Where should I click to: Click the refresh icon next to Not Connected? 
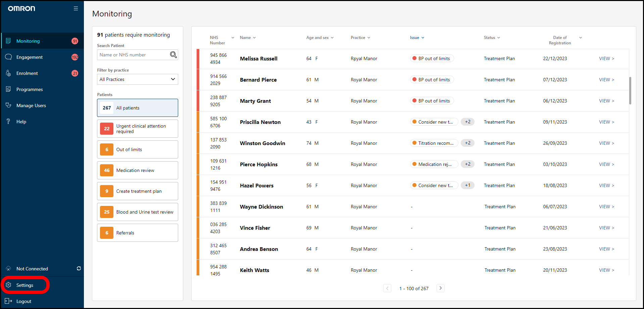coord(79,268)
